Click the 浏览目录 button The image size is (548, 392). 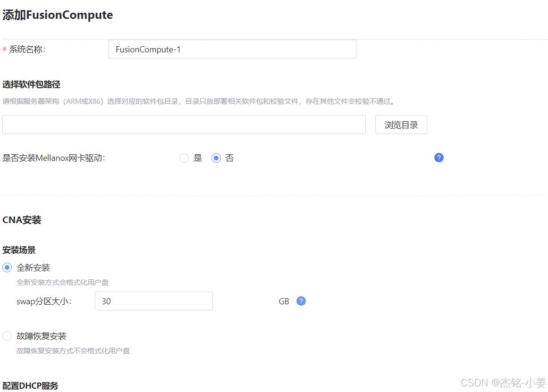point(401,125)
